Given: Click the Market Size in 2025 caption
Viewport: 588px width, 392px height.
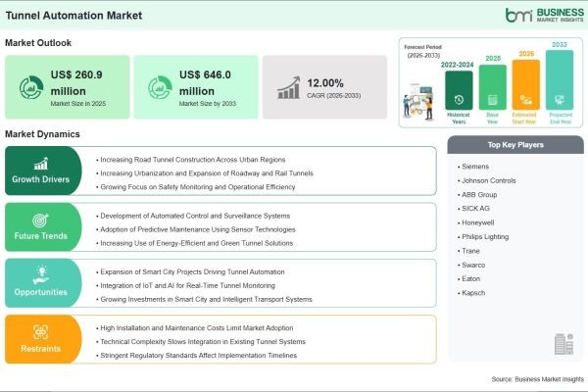Looking at the screenshot, I should tap(78, 104).
